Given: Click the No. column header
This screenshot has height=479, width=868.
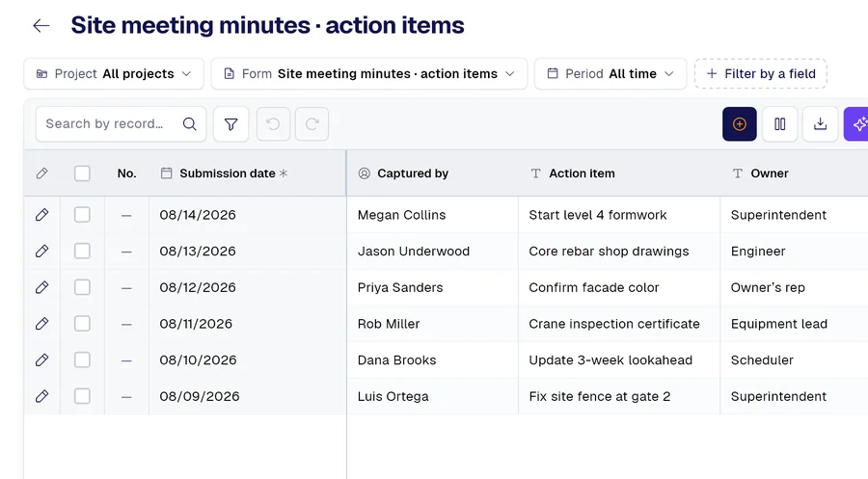Looking at the screenshot, I should tap(126, 173).
